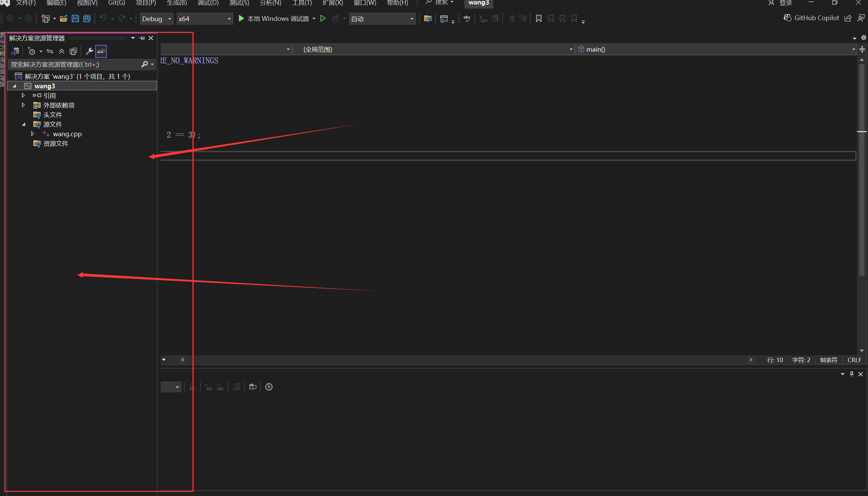Open the x64 platform dropdown

click(x=204, y=18)
